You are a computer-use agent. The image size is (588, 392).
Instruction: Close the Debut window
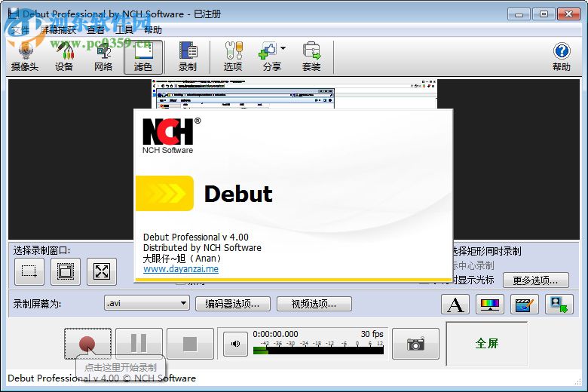[569, 14]
